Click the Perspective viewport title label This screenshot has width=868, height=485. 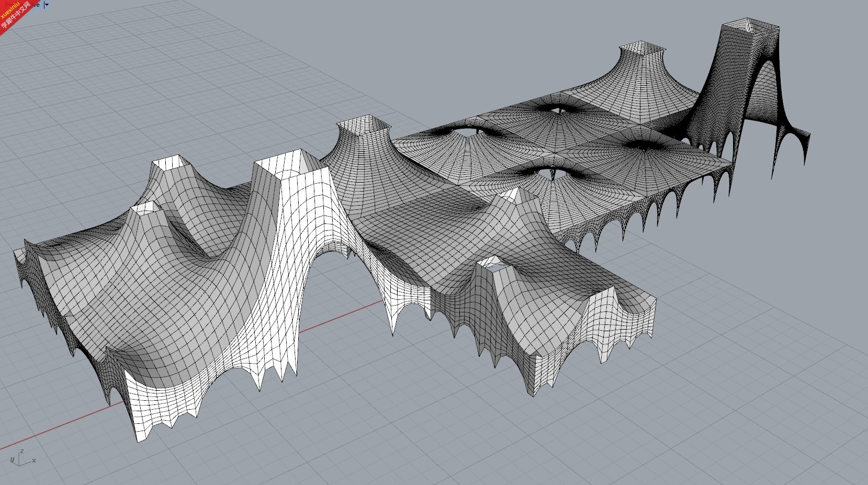pos(22,5)
